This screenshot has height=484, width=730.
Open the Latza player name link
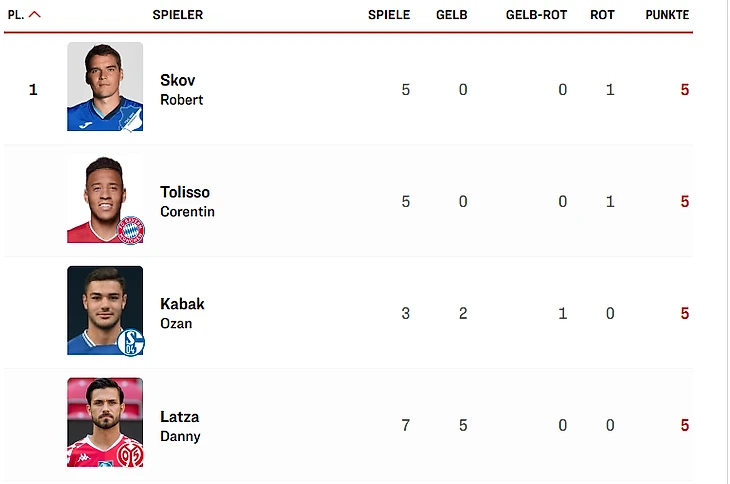[x=180, y=416]
